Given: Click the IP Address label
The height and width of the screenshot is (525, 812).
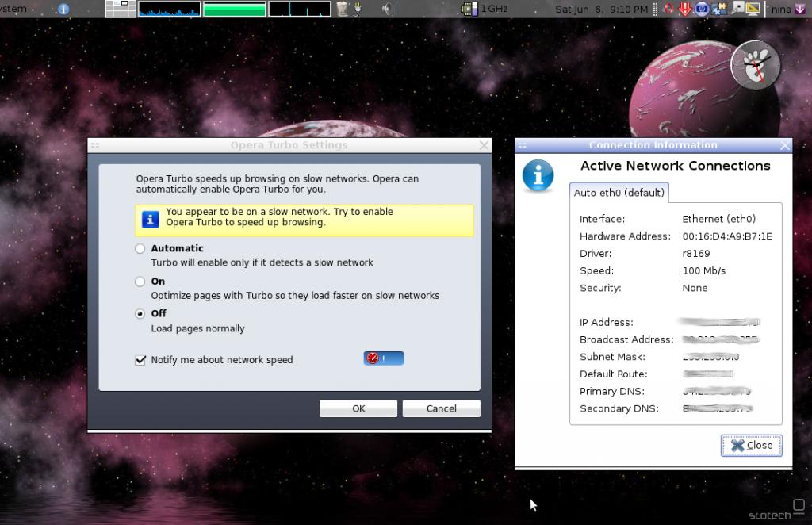Looking at the screenshot, I should (607, 322).
